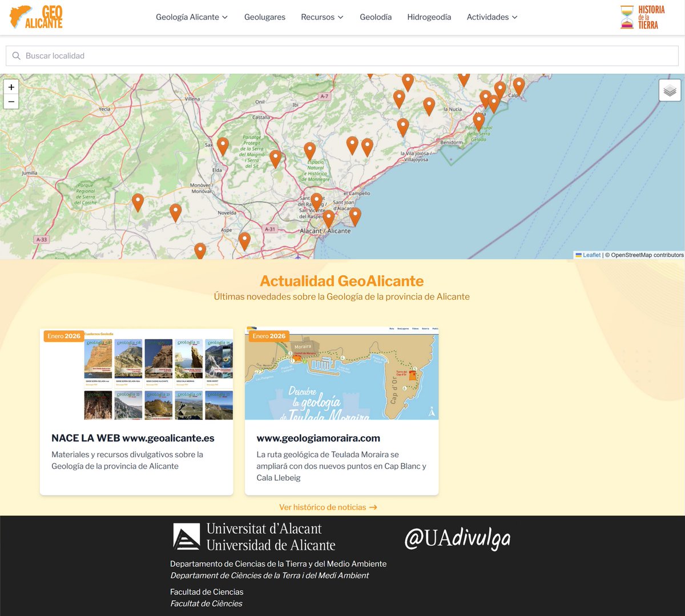685x616 pixels.
Task: Select marker near Sierra del Carche park
Action: pos(138,202)
